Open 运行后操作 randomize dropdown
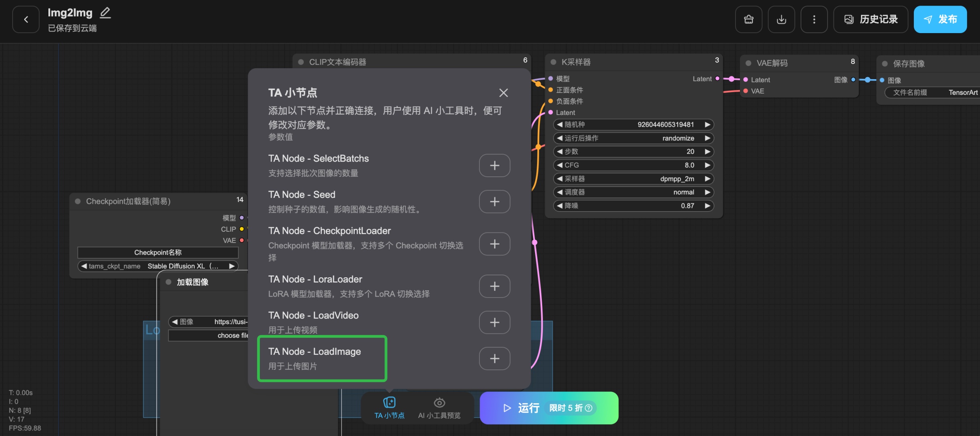 (633, 138)
